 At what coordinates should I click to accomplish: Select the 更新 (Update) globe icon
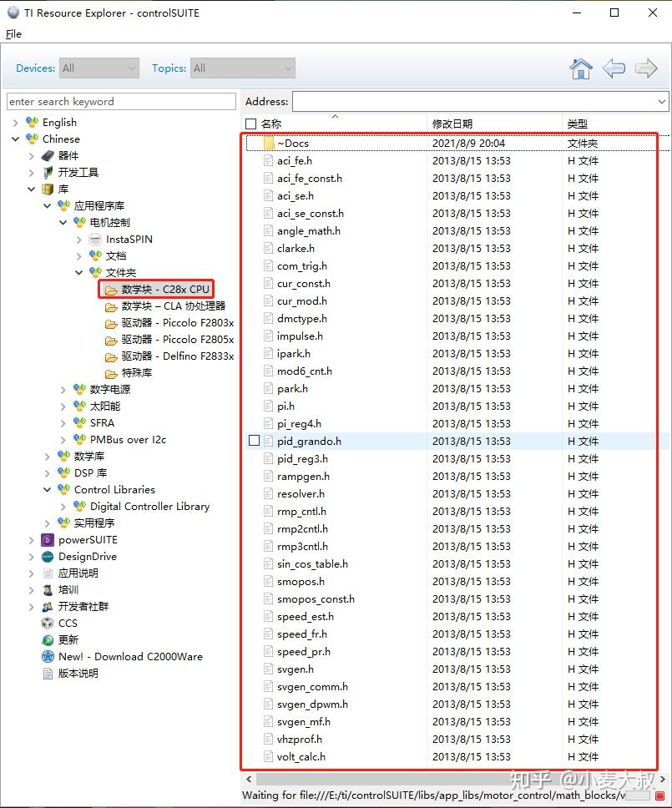click(x=45, y=639)
